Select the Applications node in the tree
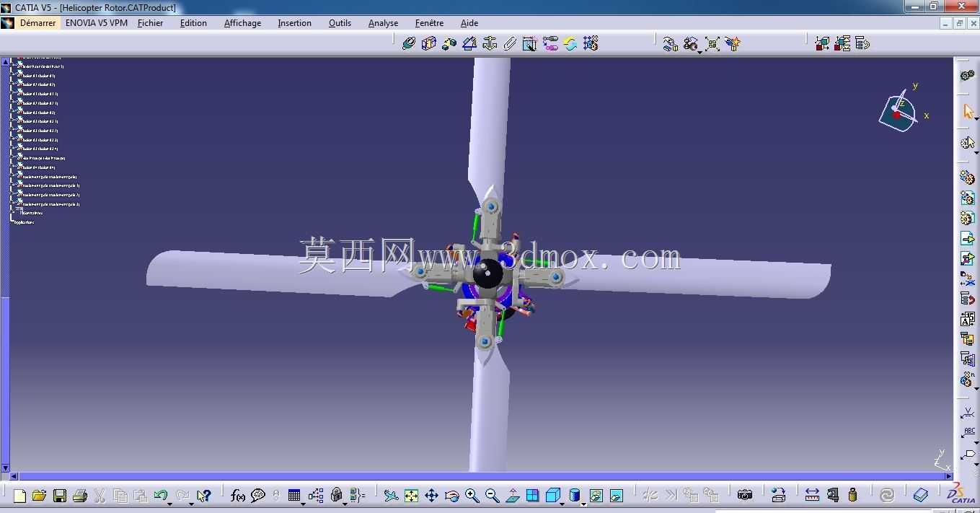980x513 pixels. pyautogui.click(x=24, y=222)
